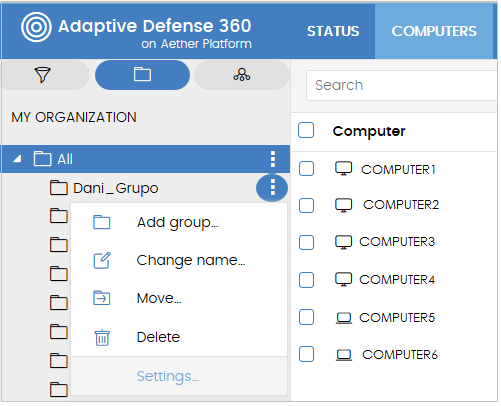Check the box for COMPUTER6
This screenshot has width=501, height=406.
click(x=306, y=354)
